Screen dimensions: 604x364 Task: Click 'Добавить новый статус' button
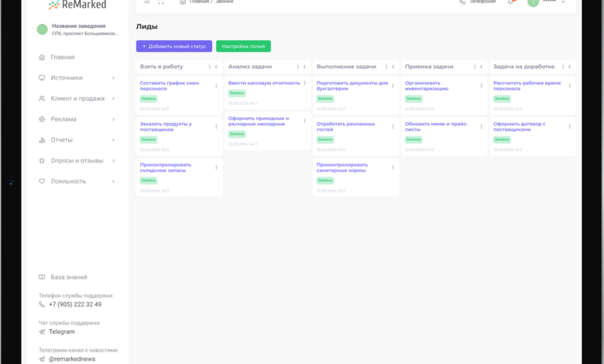coord(173,46)
